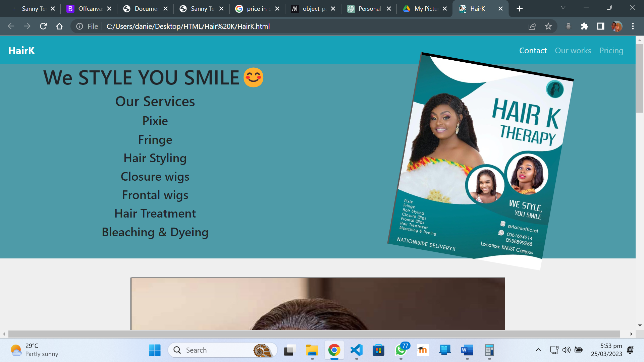Viewport: 644px width, 362px height.
Task: Open Visual Studio Code from taskbar
Action: tap(356, 350)
